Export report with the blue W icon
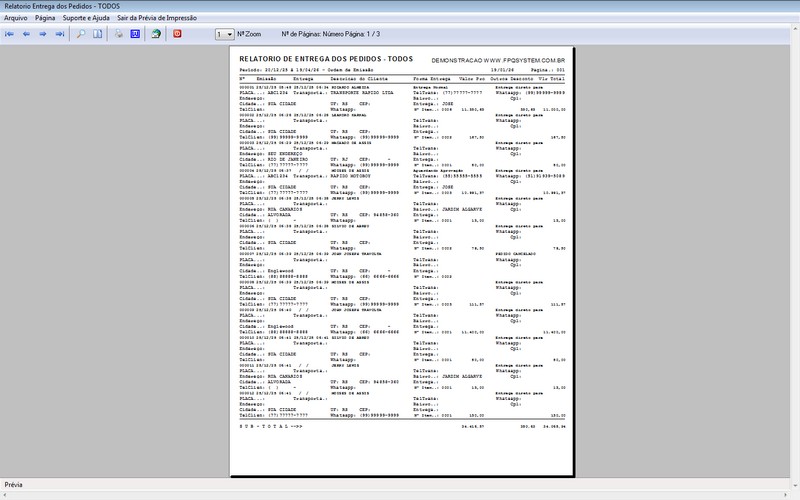 pos(135,34)
